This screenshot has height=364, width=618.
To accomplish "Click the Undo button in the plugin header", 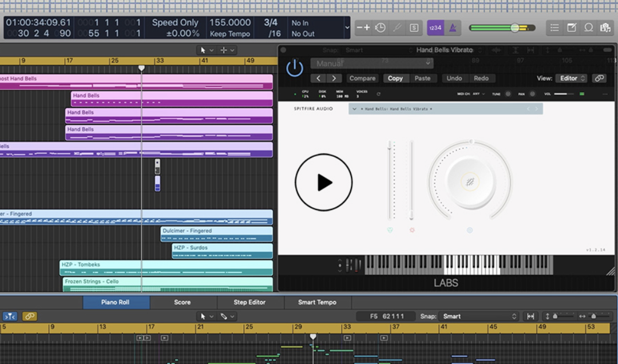I will tap(454, 78).
